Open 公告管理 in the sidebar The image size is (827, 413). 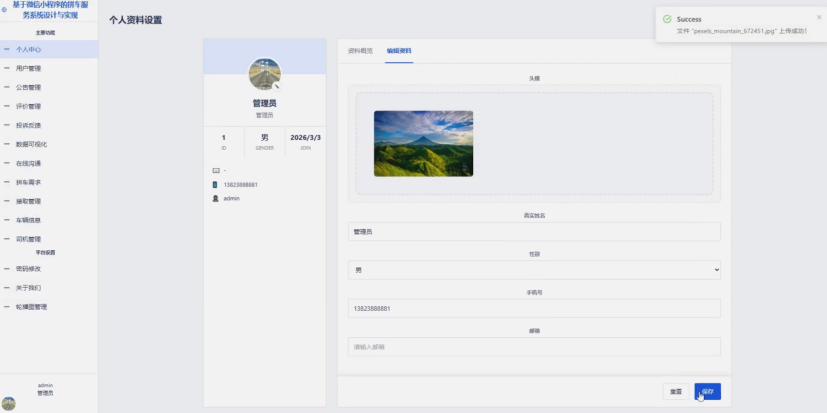[49, 87]
